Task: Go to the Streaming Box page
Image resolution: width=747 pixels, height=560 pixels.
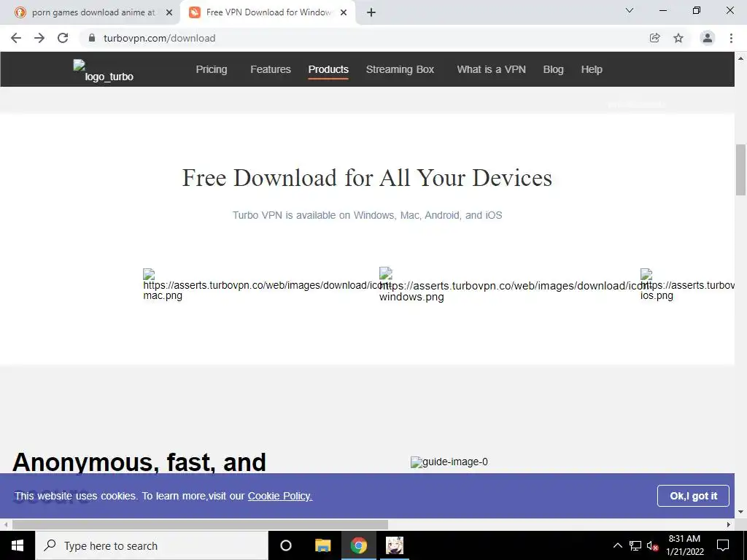Action: (400, 69)
